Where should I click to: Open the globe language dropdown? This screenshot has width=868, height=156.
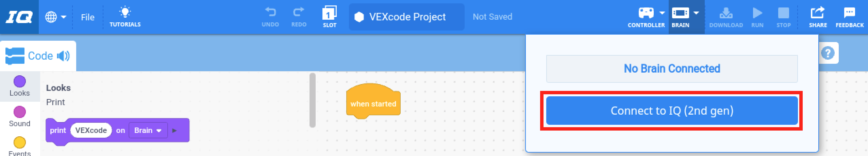55,17
